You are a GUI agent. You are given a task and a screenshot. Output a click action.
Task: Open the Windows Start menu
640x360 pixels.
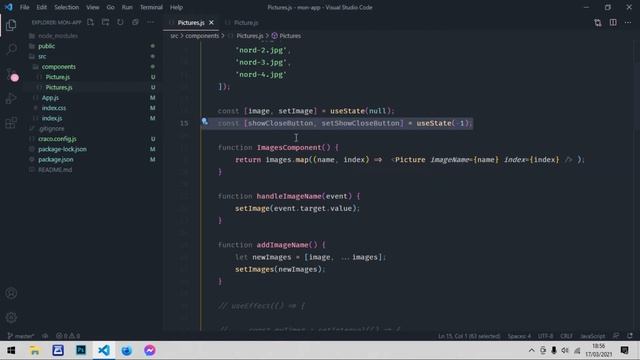tap(11, 350)
